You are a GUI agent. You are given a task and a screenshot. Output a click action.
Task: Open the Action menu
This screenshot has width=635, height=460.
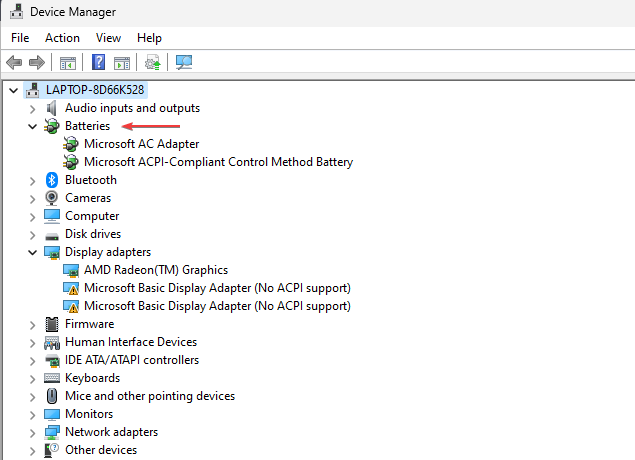62,38
